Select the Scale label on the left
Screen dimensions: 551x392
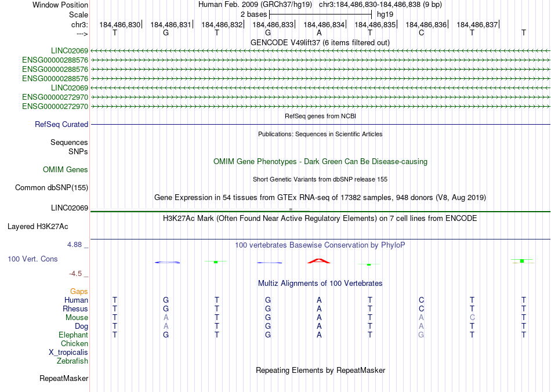[x=78, y=14]
